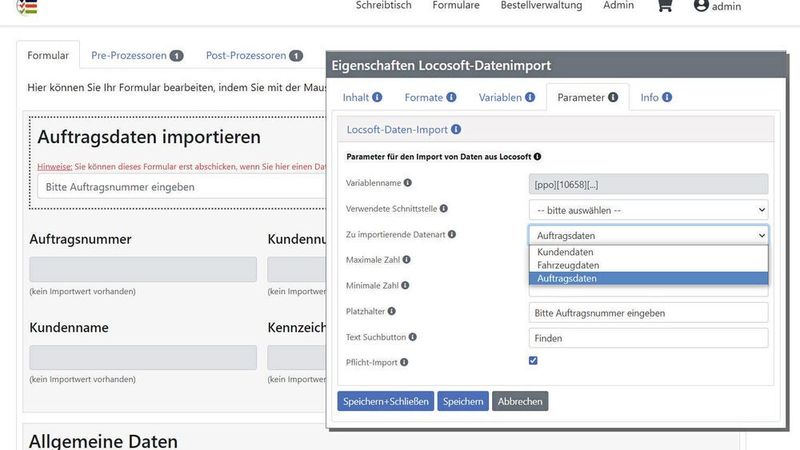Click the Kundenname field in the form
Screen dimensions: 800x450
[143, 357]
